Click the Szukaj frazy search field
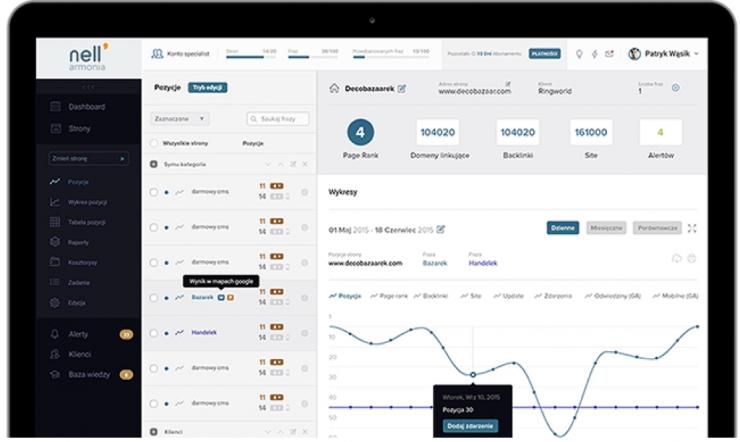The image size is (740, 442). (278, 118)
